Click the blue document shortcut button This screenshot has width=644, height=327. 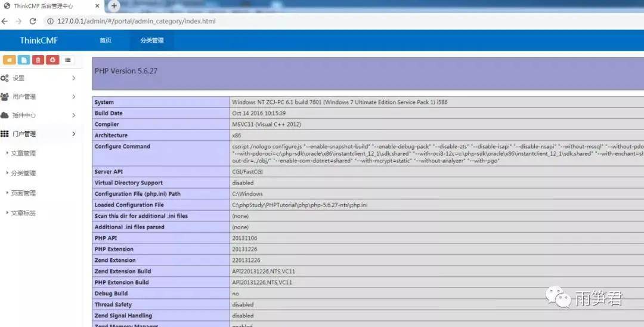click(23, 60)
